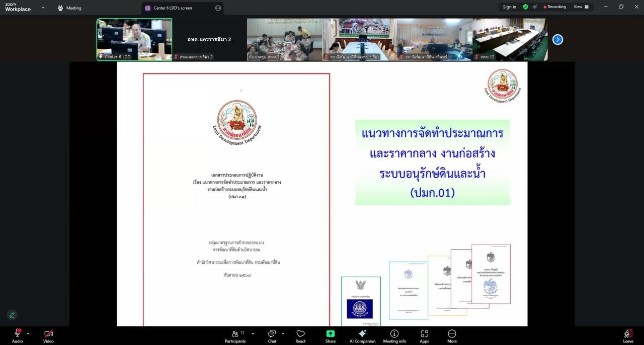The image size is (644, 345).
Task: Click the green encryption shield icon
Action: pyautogui.click(x=526, y=7)
